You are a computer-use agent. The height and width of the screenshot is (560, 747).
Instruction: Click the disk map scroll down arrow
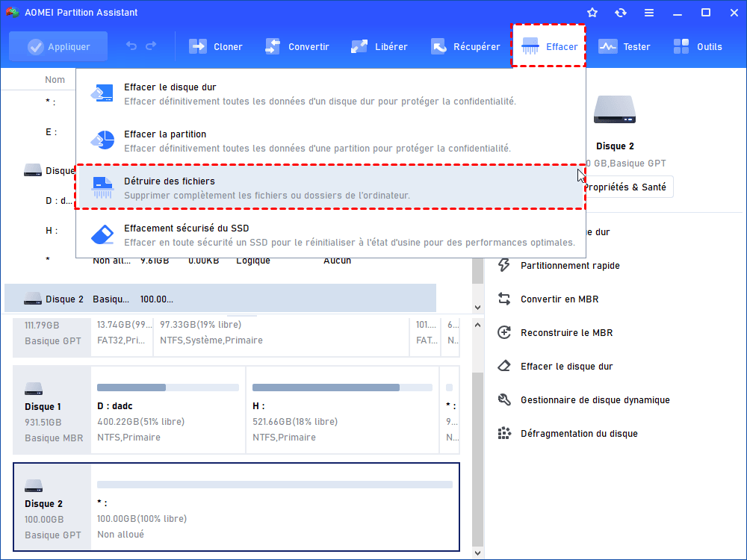(478, 553)
